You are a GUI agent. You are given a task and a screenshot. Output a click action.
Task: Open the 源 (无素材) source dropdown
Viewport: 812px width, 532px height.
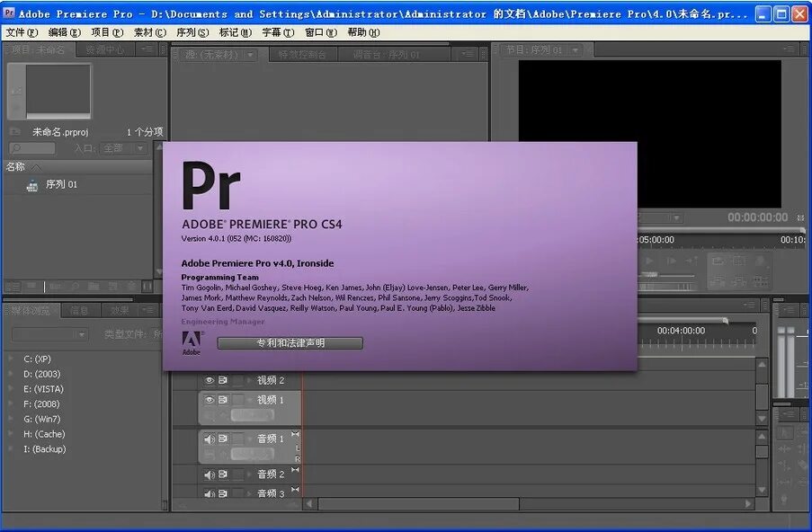[x=250, y=54]
